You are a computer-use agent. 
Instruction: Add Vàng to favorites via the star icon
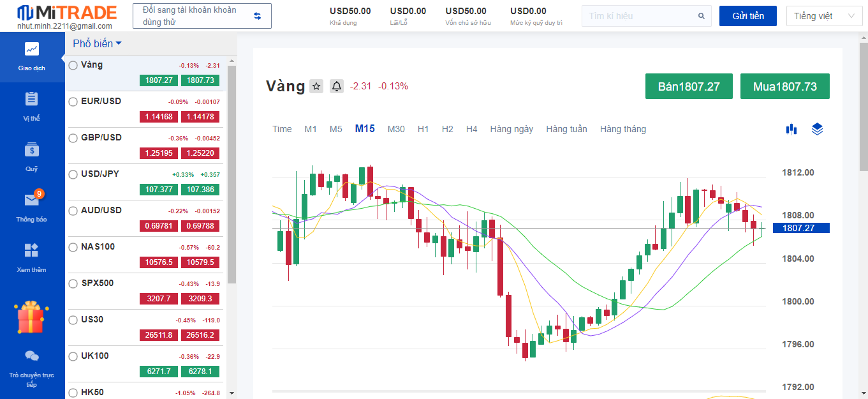(x=316, y=86)
